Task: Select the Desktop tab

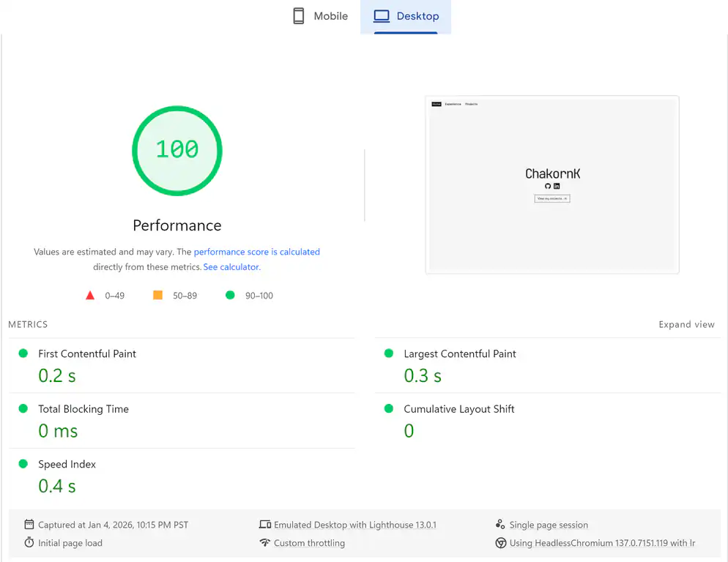Action: [x=405, y=15]
